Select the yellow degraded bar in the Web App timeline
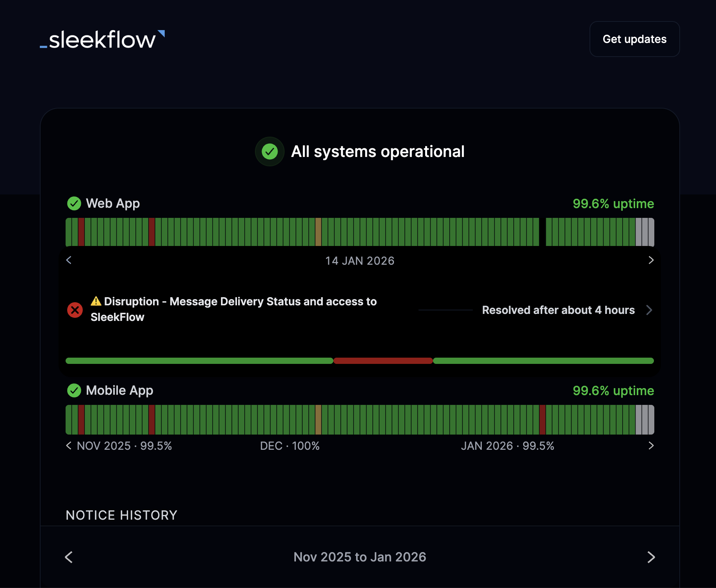 319,232
